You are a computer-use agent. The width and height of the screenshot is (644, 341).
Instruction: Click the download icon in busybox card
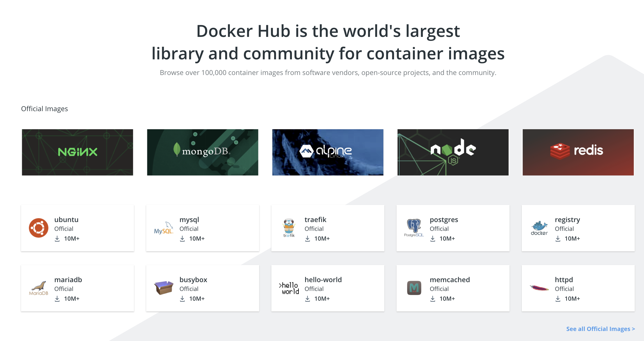[x=182, y=299]
